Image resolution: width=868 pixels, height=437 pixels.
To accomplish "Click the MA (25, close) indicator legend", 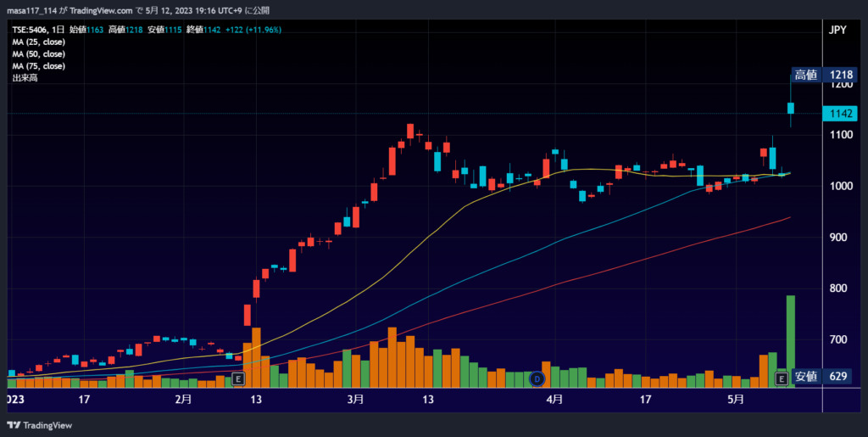I will (x=39, y=42).
